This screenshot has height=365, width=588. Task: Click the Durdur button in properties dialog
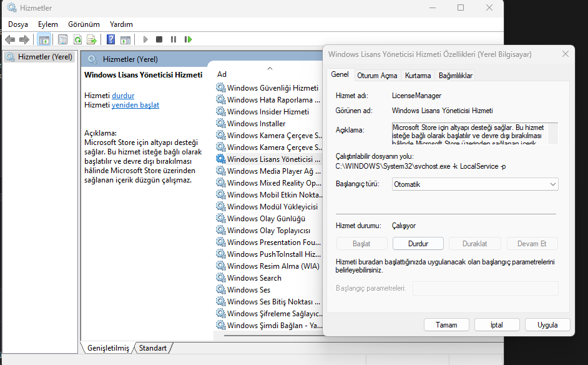coord(418,244)
